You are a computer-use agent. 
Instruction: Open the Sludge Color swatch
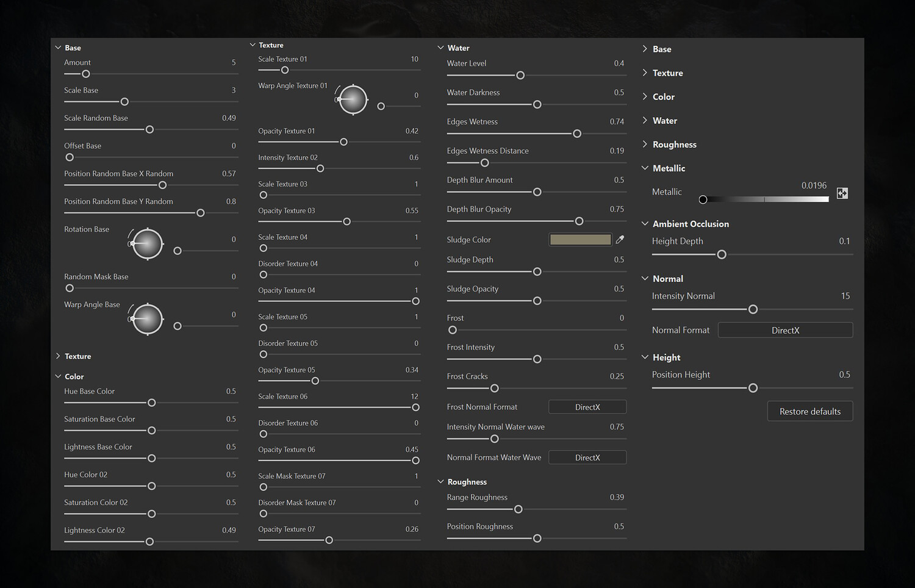[580, 240]
